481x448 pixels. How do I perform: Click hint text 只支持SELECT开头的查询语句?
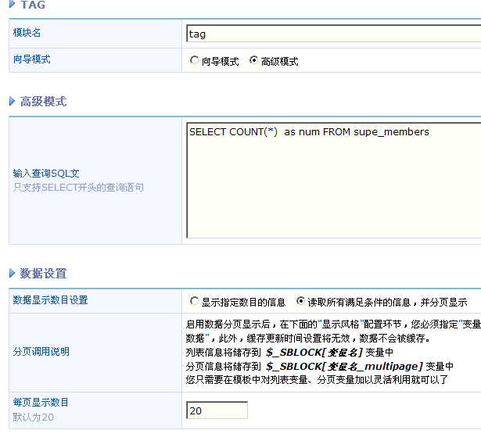[78, 187]
